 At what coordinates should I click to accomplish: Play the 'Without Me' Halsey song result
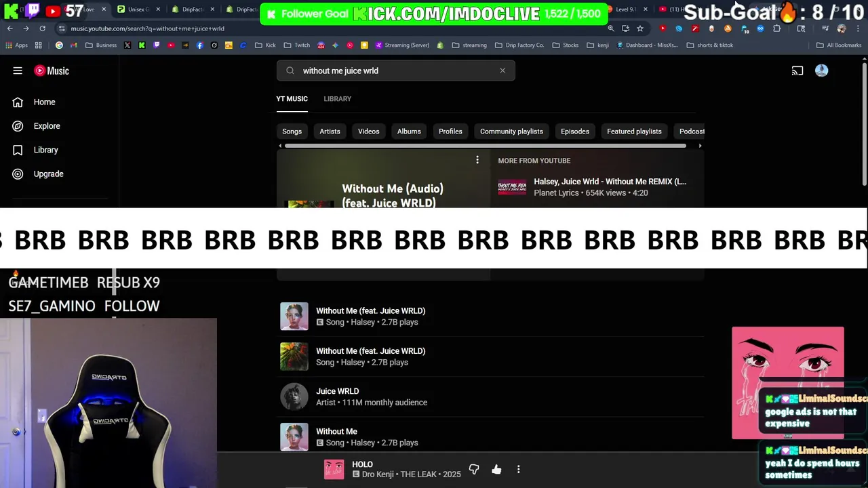pyautogui.click(x=492, y=437)
